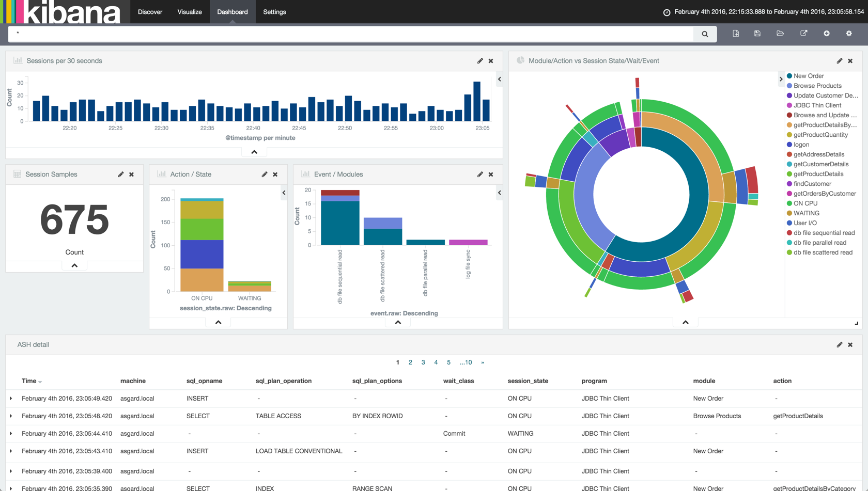Viewport: 868px width, 491px height.
Task: Toggle spy panel under Session Samples
Action: point(74,265)
